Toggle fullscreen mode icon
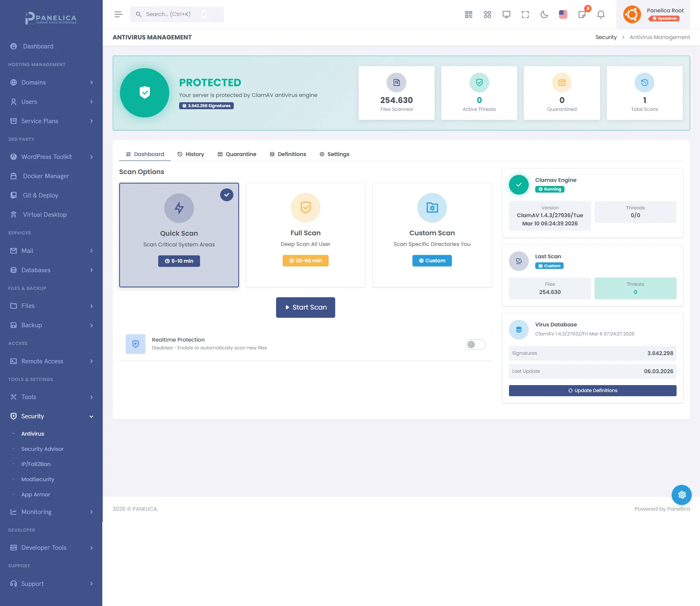This screenshot has width=700, height=606. (525, 15)
